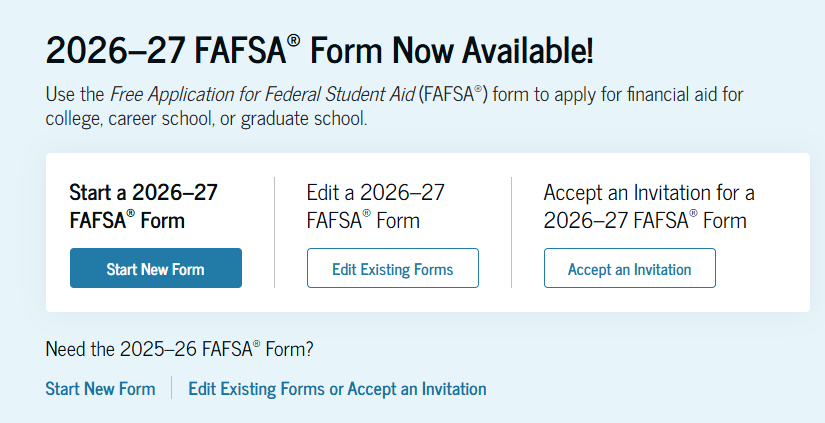Screen dimensions: 825x423
Task: Click the '2026–27 FAFSA Form Now Available!' headline
Action: click(x=319, y=49)
